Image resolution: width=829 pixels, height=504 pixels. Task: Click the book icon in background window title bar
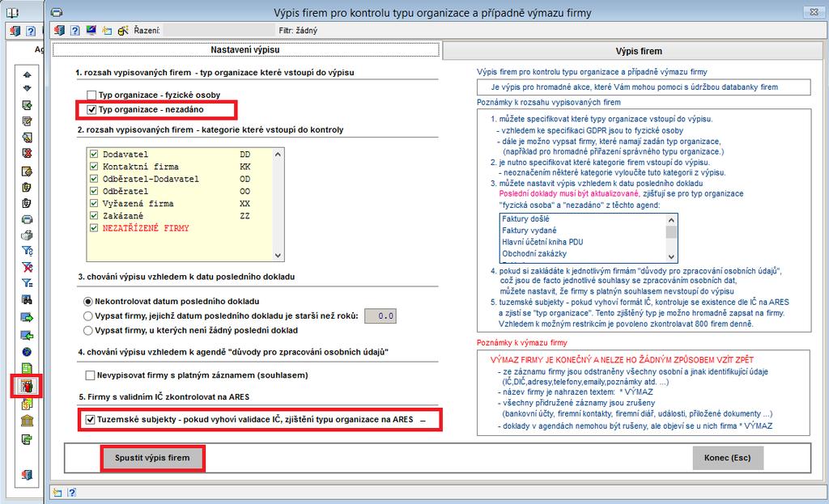(x=11, y=12)
